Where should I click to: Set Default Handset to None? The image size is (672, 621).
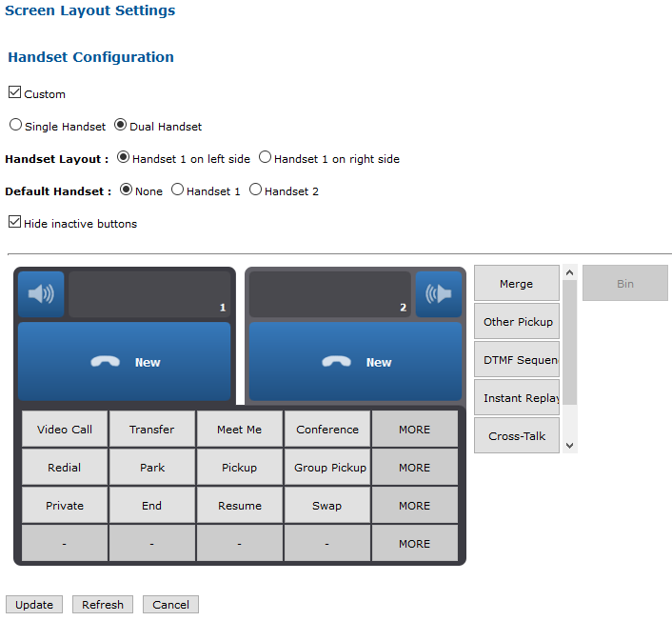point(126,190)
